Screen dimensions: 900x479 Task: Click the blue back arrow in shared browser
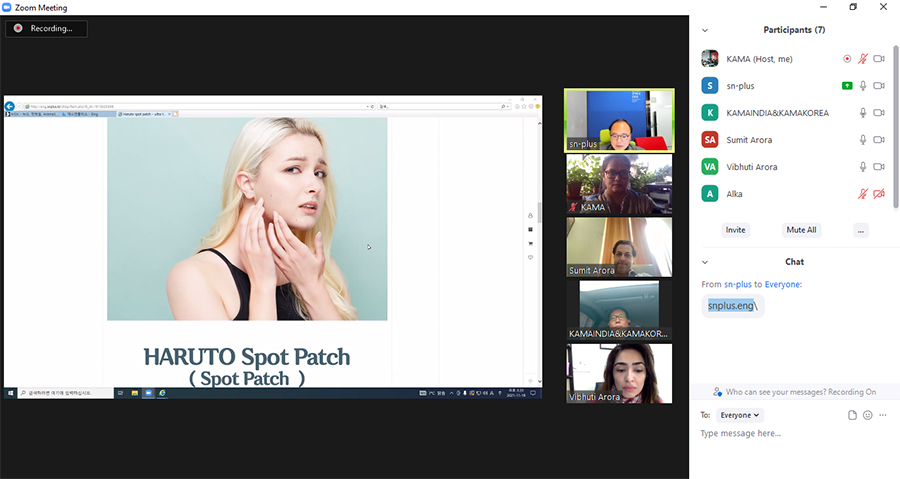pos(10,106)
